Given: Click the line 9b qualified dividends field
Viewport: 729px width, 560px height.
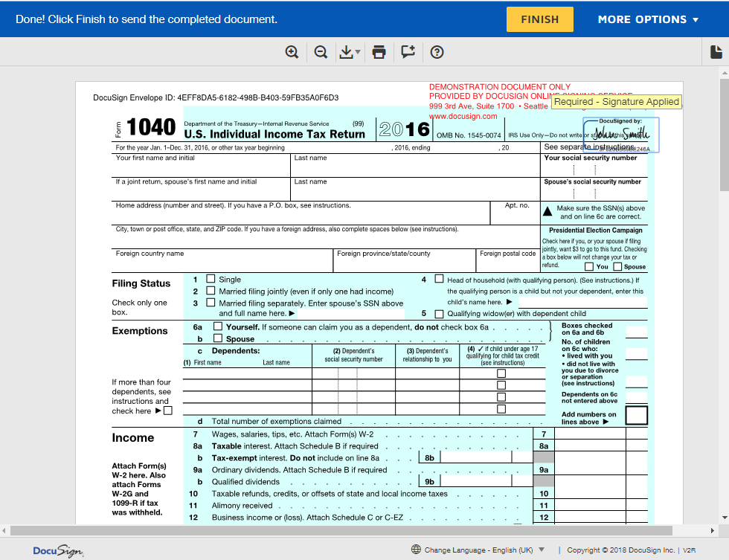Looking at the screenshot, I should coord(475,481).
